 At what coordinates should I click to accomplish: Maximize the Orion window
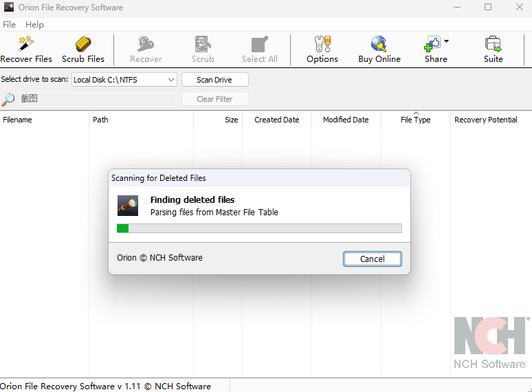tap(488, 7)
